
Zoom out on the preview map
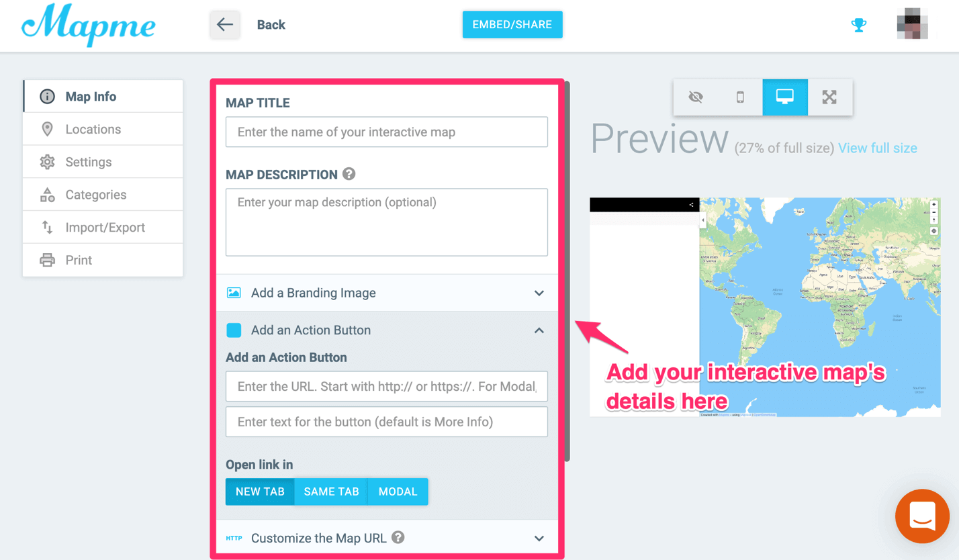934,212
